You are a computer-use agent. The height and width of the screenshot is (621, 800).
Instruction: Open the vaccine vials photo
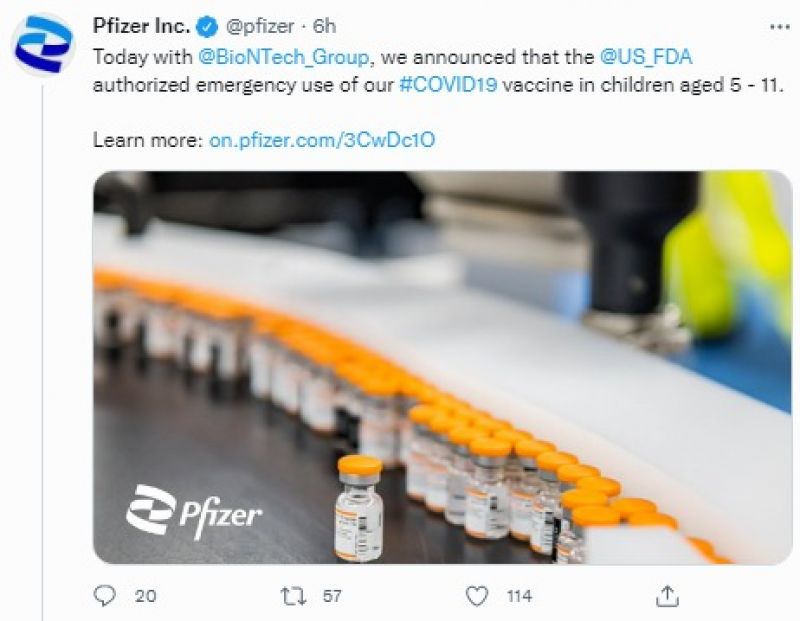(442, 367)
